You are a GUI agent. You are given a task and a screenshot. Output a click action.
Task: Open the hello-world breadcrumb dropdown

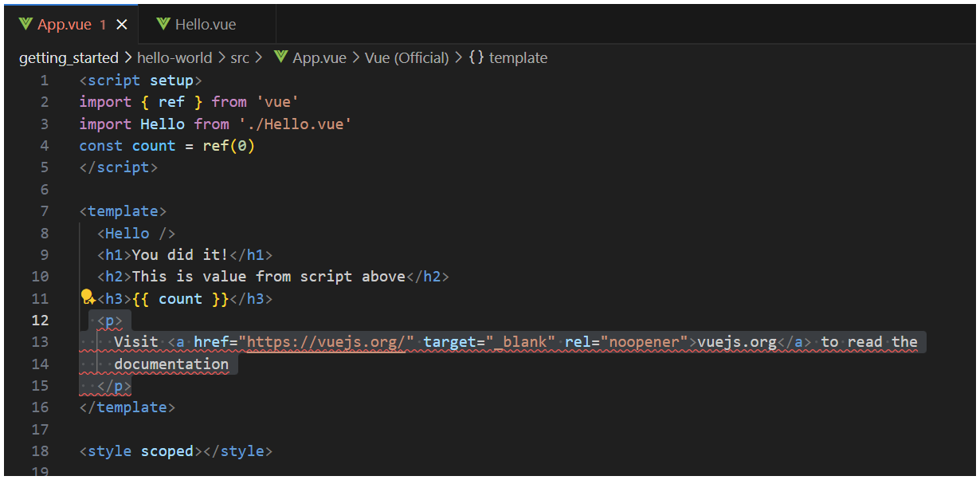pos(174,57)
